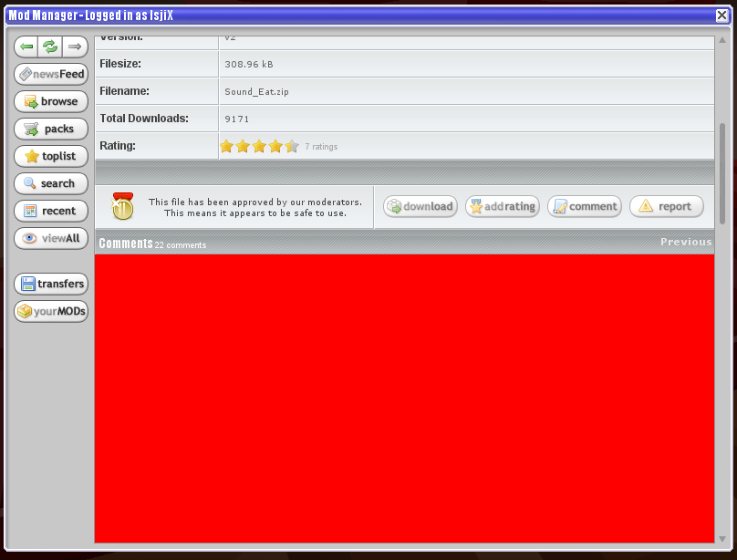The height and width of the screenshot is (560, 737).
Task: Click the 9171 total downloads value
Action: coord(237,119)
